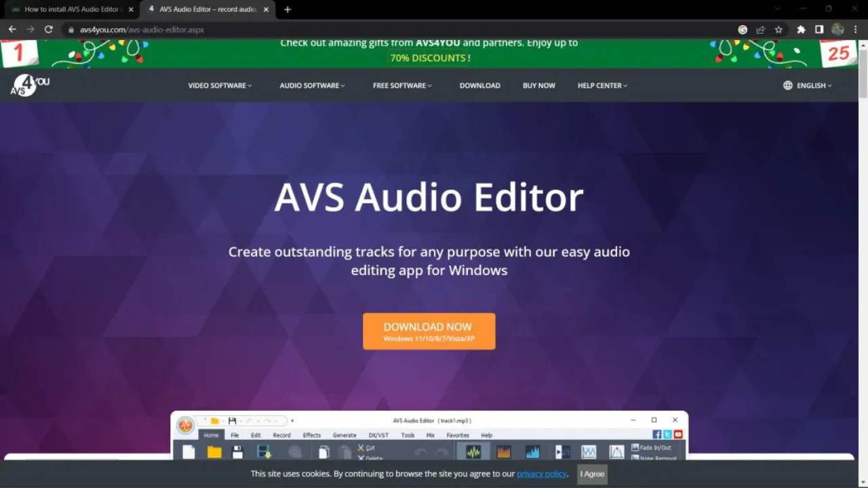Share this page using the share icon
Screen dimensions: 868x488
pos(761,30)
